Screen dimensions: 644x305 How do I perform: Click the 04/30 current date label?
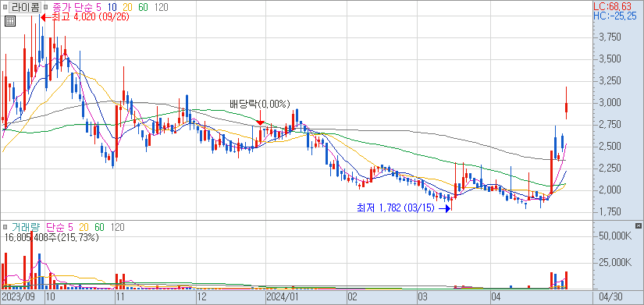(610, 296)
